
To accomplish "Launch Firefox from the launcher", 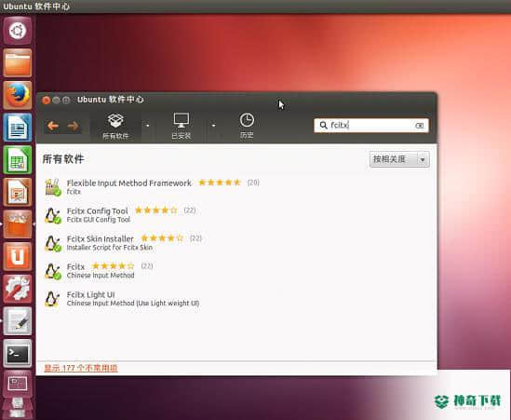I will point(18,95).
